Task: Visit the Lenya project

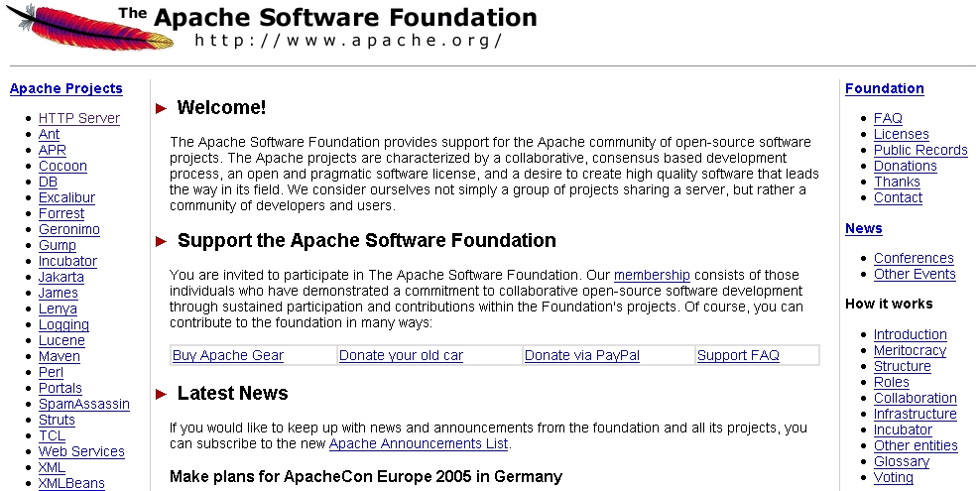Action: (x=59, y=308)
